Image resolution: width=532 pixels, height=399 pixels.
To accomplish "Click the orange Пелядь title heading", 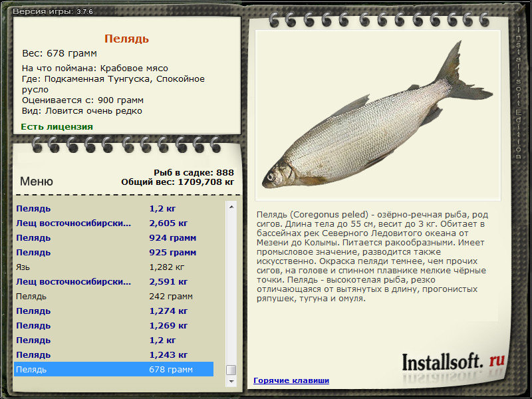I will pyautogui.click(x=126, y=39).
